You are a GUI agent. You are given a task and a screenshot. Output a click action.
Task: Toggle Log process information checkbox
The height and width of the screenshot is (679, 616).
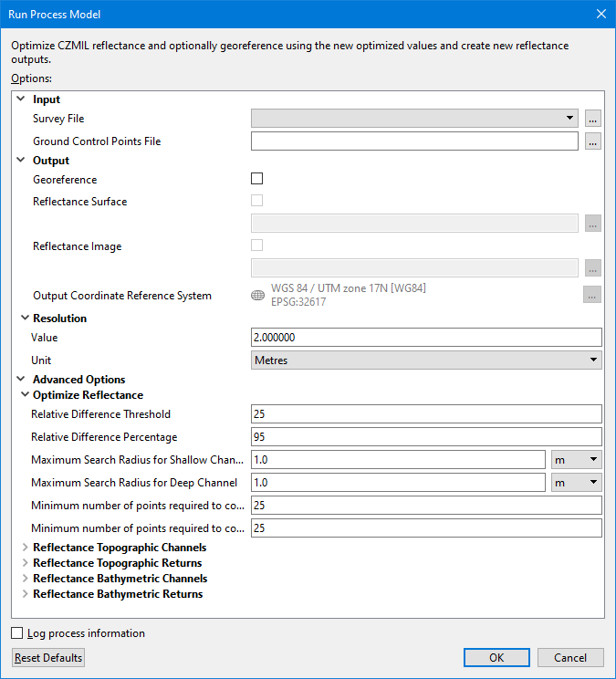point(17,633)
